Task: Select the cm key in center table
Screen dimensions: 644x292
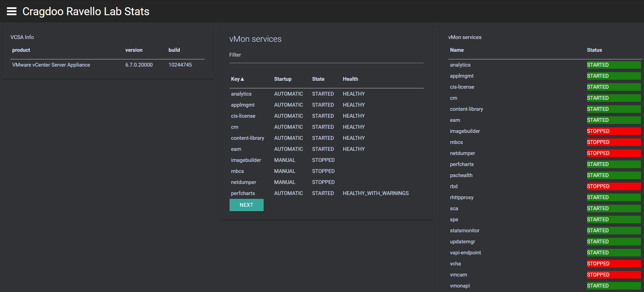Action: (235, 127)
